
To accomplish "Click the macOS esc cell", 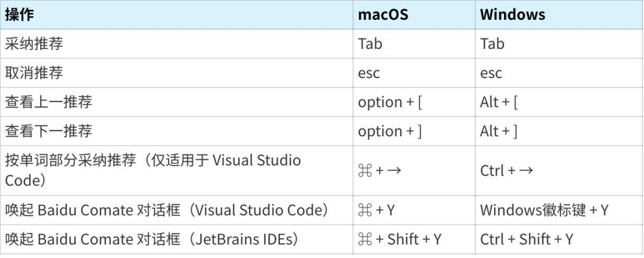I will click(414, 73).
